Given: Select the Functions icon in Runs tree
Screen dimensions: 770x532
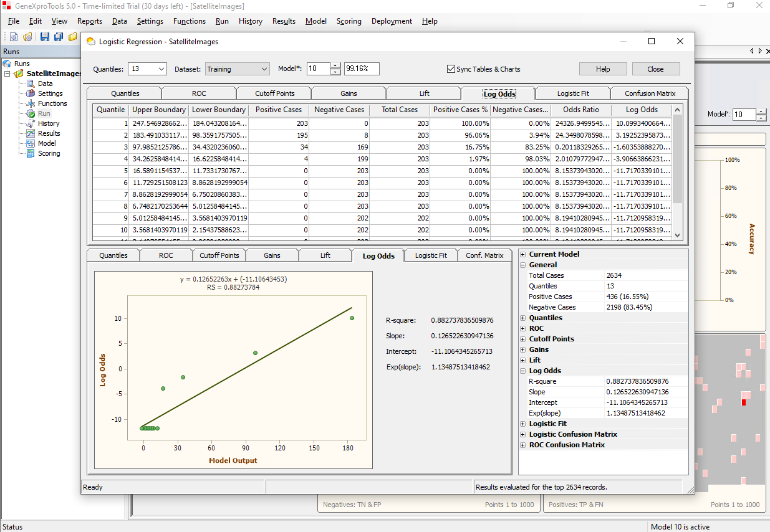Looking at the screenshot, I should click(x=31, y=103).
